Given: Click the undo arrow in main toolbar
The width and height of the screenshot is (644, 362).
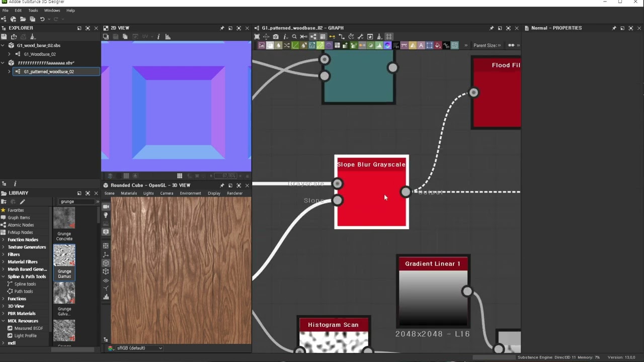Looking at the screenshot, I should [42, 19].
